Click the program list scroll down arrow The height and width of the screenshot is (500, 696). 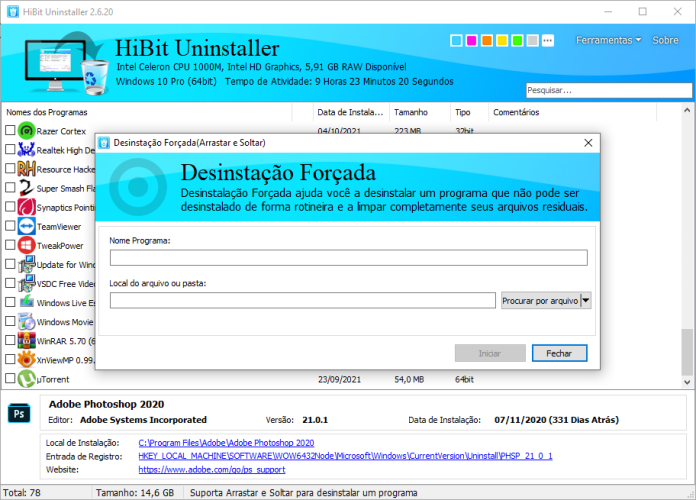pos(687,382)
